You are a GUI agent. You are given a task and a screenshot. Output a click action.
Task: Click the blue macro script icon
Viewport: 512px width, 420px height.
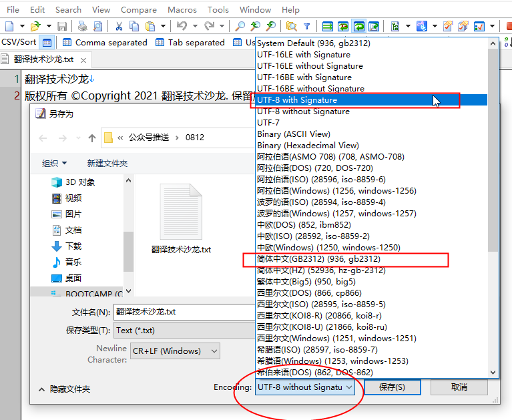click(x=422, y=26)
